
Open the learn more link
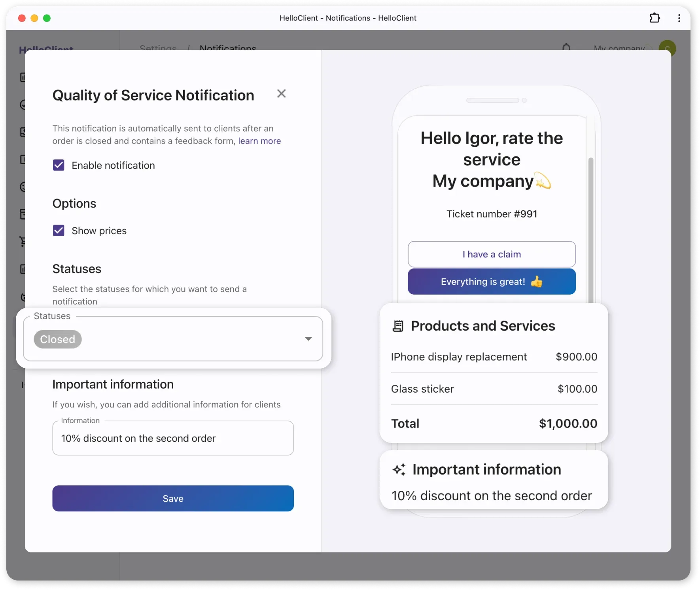point(259,141)
